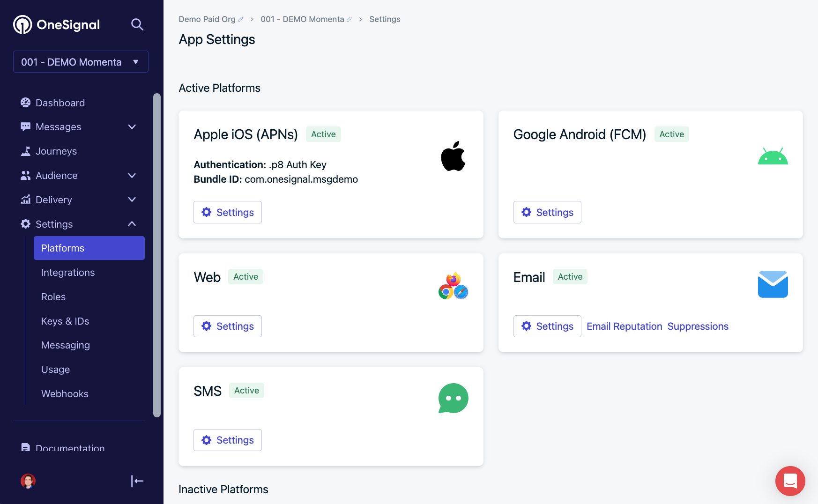Open Webhooks settings page
Image resolution: width=818 pixels, height=504 pixels.
65,394
